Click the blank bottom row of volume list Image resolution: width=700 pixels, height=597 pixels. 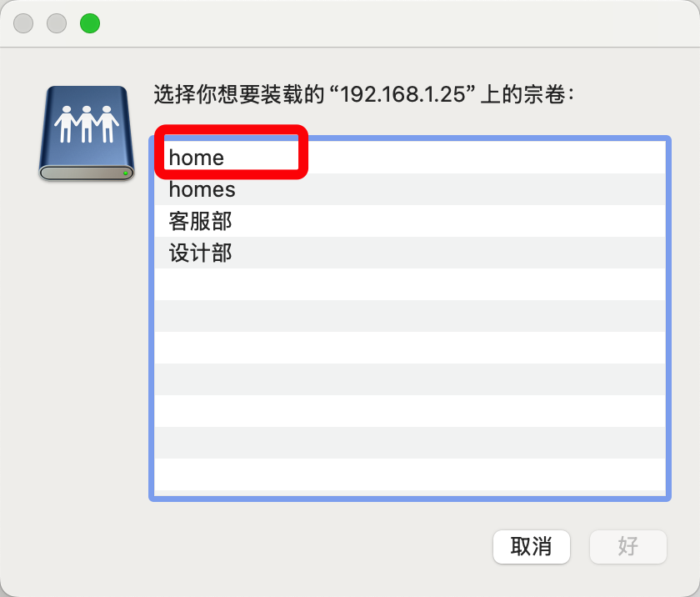(x=408, y=474)
